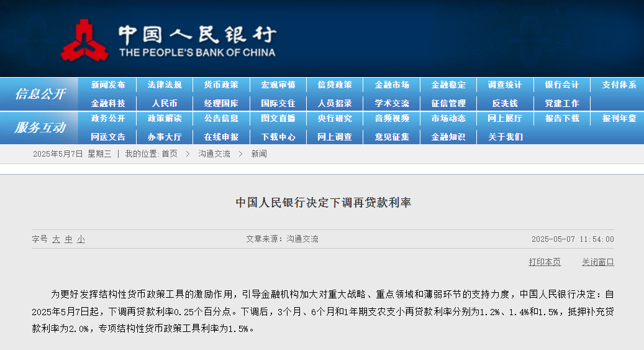Go to the 金融市场 section
This screenshot has height=350, width=644.
pos(392,85)
